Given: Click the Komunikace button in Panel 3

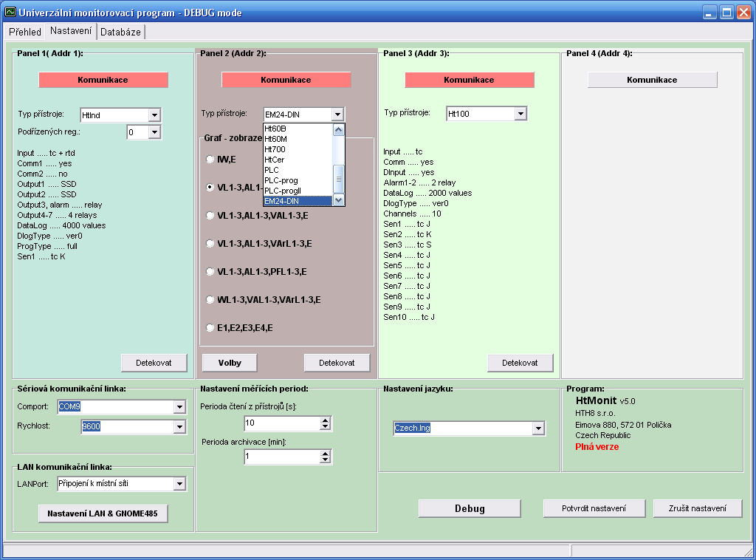Looking at the screenshot, I should (x=469, y=80).
